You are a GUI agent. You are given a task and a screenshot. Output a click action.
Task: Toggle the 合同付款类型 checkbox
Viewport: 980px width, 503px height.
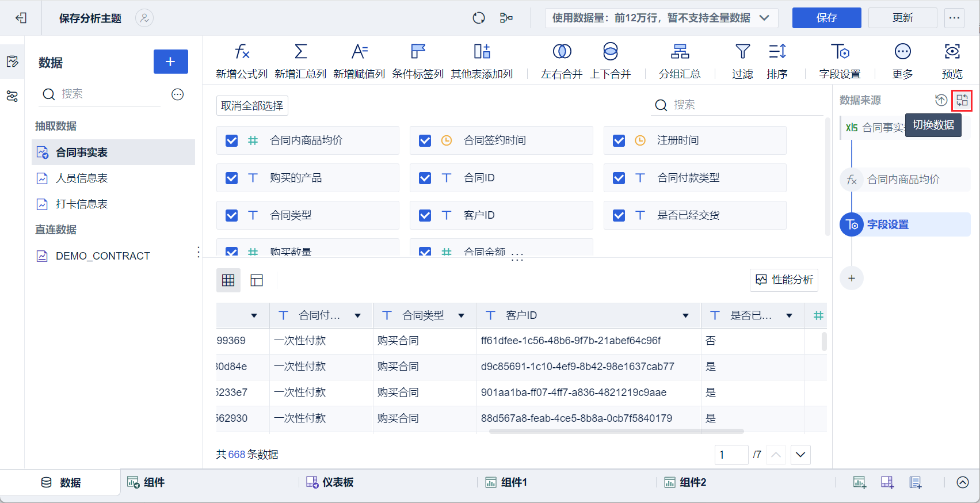click(x=619, y=178)
